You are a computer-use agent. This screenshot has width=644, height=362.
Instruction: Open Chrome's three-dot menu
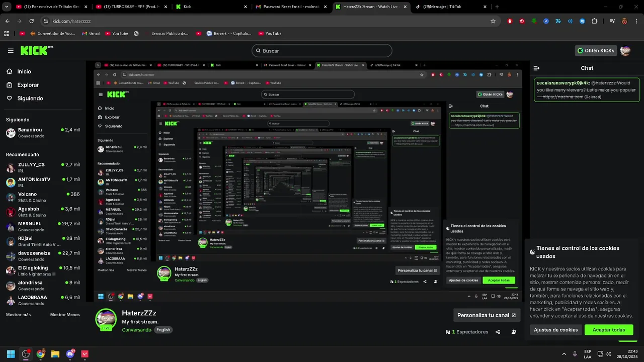[636, 21]
